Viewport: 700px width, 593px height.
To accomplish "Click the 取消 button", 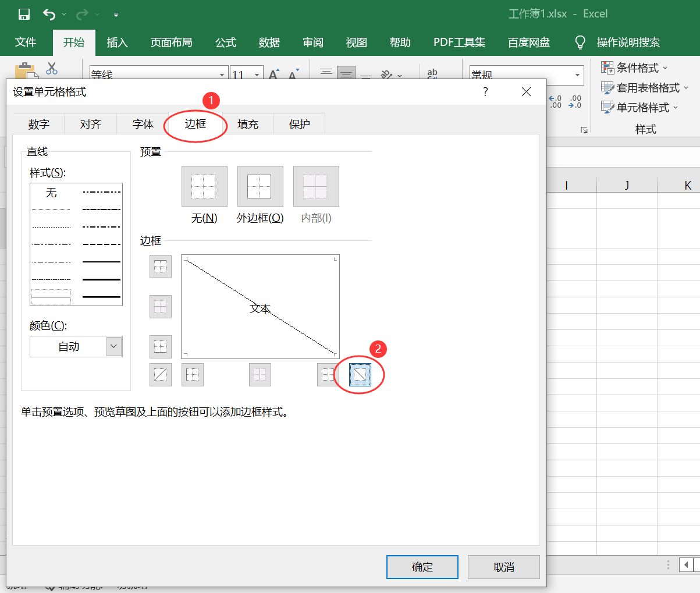I will tap(503, 567).
